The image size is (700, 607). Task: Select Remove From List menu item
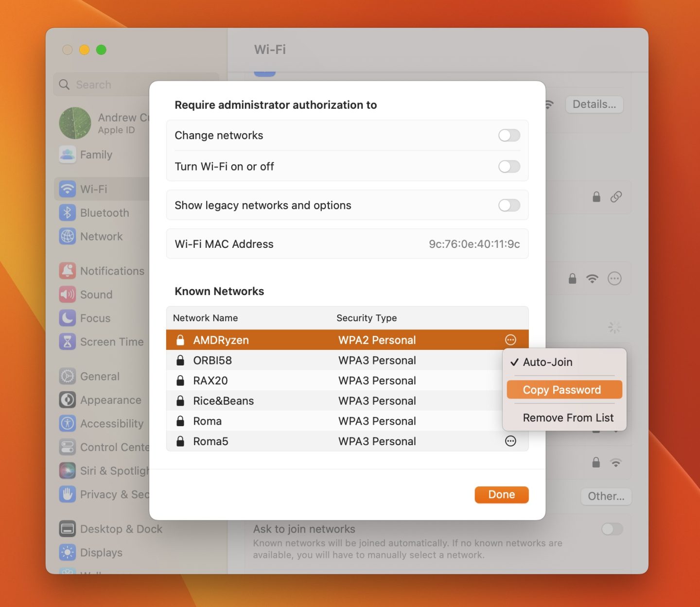click(x=568, y=418)
